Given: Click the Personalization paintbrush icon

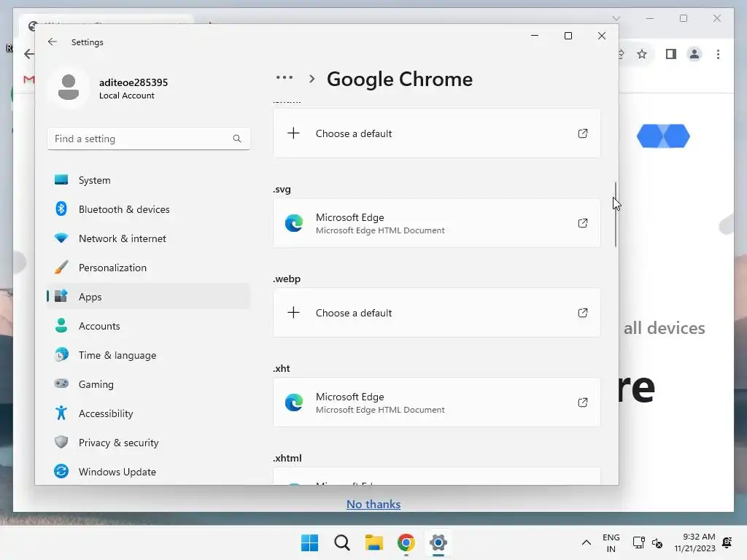Looking at the screenshot, I should (x=61, y=267).
